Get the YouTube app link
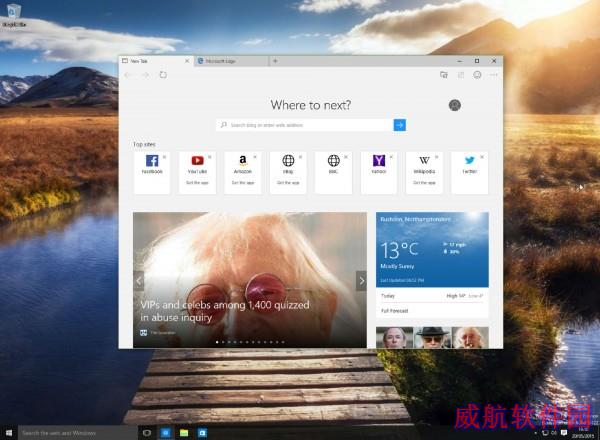 (197, 183)
